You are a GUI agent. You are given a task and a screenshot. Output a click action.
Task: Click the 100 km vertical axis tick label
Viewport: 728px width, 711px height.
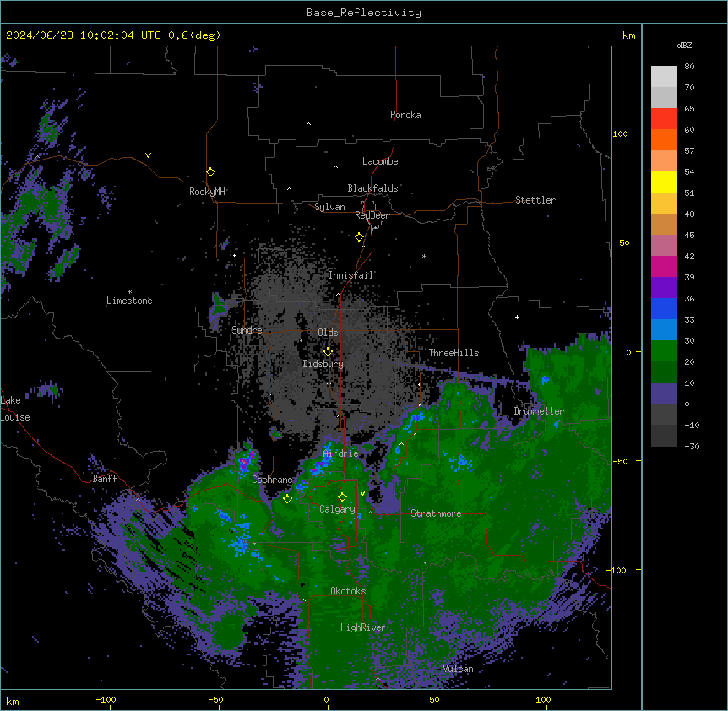tap(620, 133)
